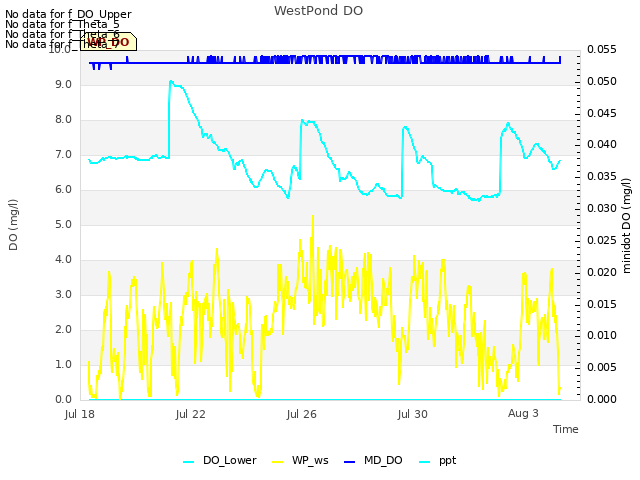Click the Time axis title

click(x=566, y=429)
